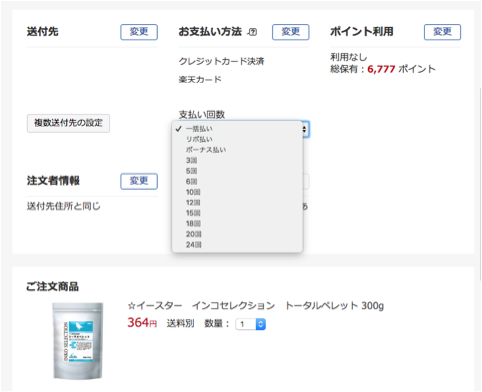Click 変更 button next to 注文者情報
482x392 pixels.
pyautogui.click(x=139, y=181)
